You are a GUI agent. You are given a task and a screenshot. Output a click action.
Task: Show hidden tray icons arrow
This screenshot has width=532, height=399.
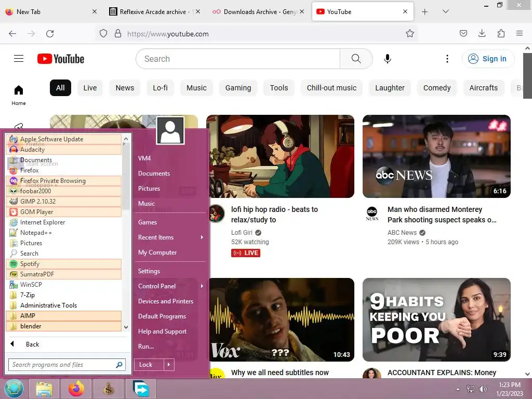[x=458, y=389]
